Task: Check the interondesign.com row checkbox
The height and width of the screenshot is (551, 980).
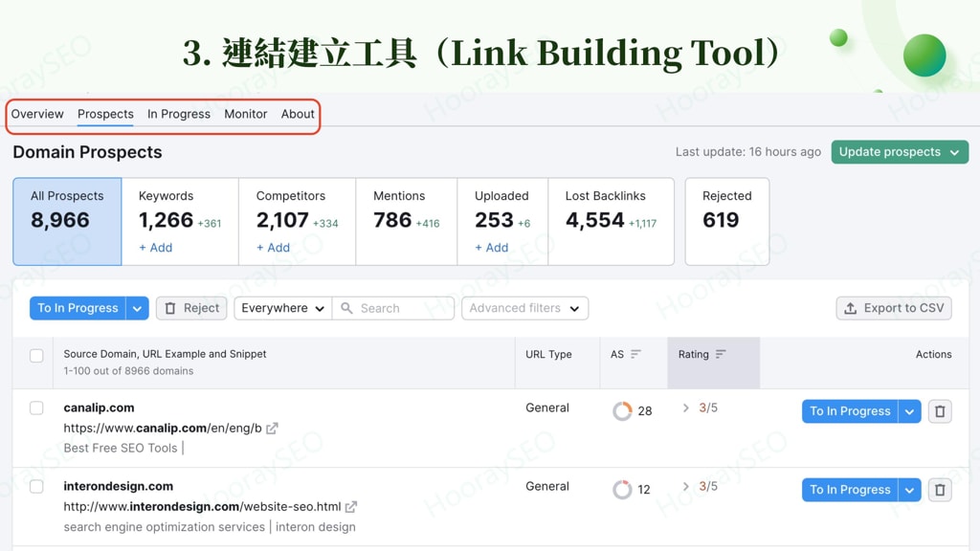Action: [x=36, y=486]
